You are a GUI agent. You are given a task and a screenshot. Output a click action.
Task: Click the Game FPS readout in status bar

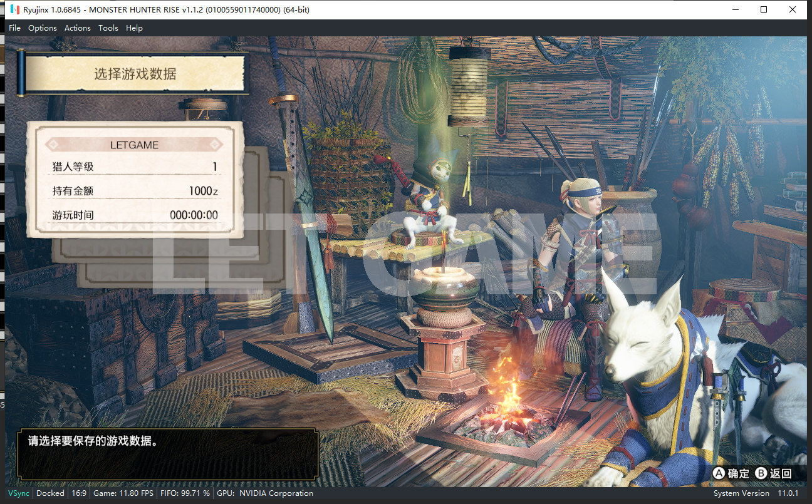[x=123, y=493]
